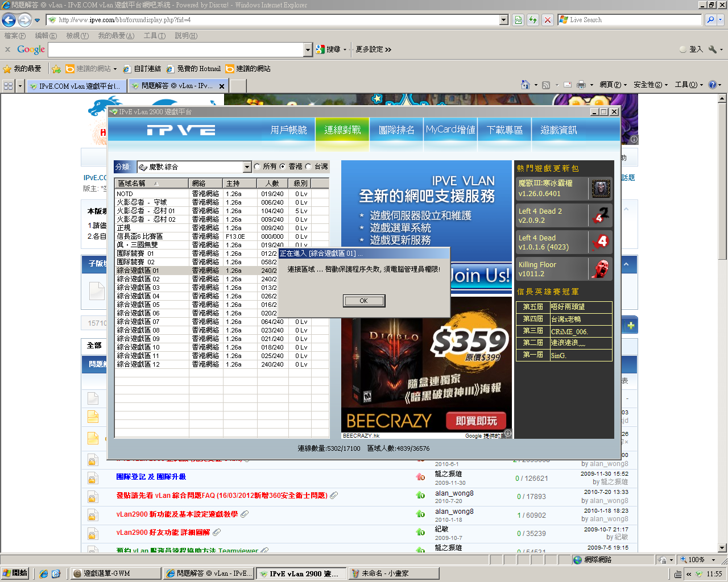
Task: Close the 問題解答 browser tab
Action: (222, 86)
